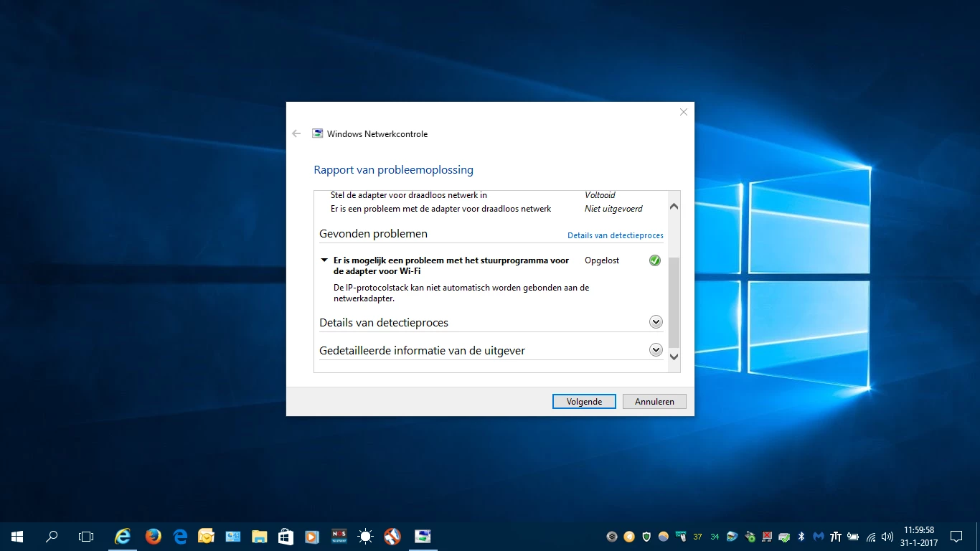Image resolution: width=980 pixels, height=551 pixels.
Task: Collapse the Wi-Fi driver problem triangle
Action: click(324, 260)
